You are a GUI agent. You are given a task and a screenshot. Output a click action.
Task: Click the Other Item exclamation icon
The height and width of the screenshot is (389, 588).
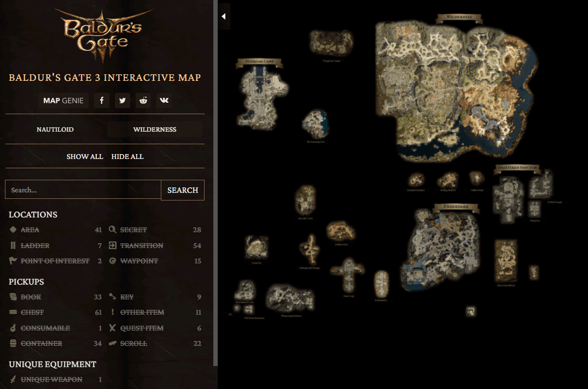[113, 312]
